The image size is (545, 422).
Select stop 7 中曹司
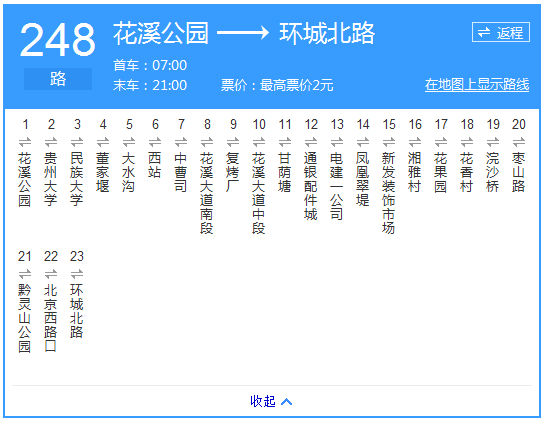pos(181,172)
